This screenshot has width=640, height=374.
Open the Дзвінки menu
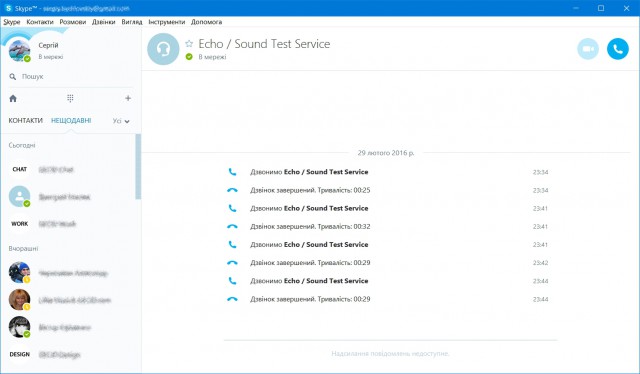pyautogui.click(x=104, y=22)
